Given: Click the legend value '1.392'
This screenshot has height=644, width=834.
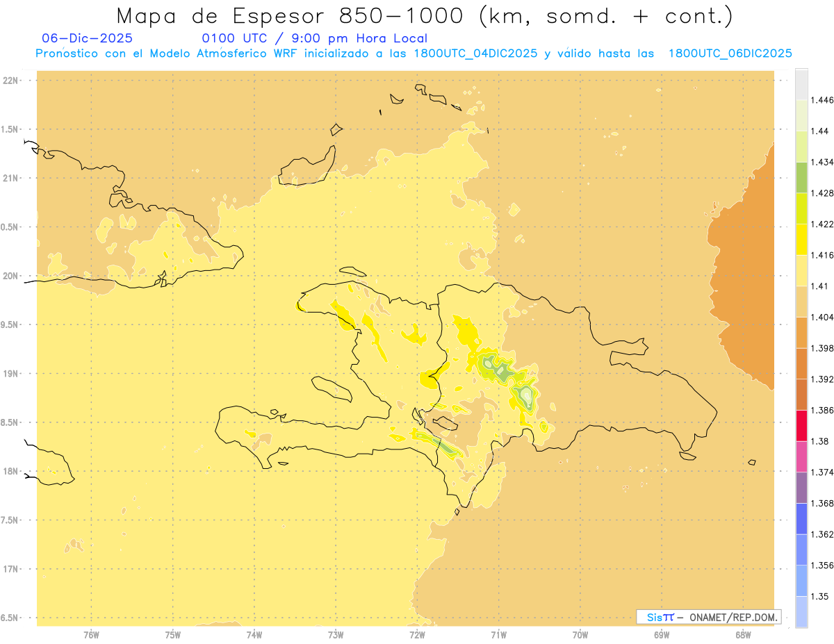Looking at the screenshot, I should pyautogui.click(x=822, y=379).
